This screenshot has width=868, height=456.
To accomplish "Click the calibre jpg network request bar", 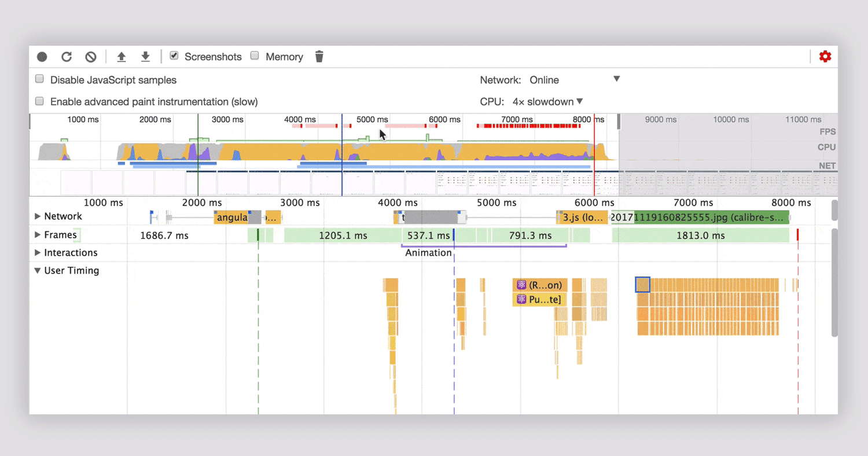I will [711, 218].
